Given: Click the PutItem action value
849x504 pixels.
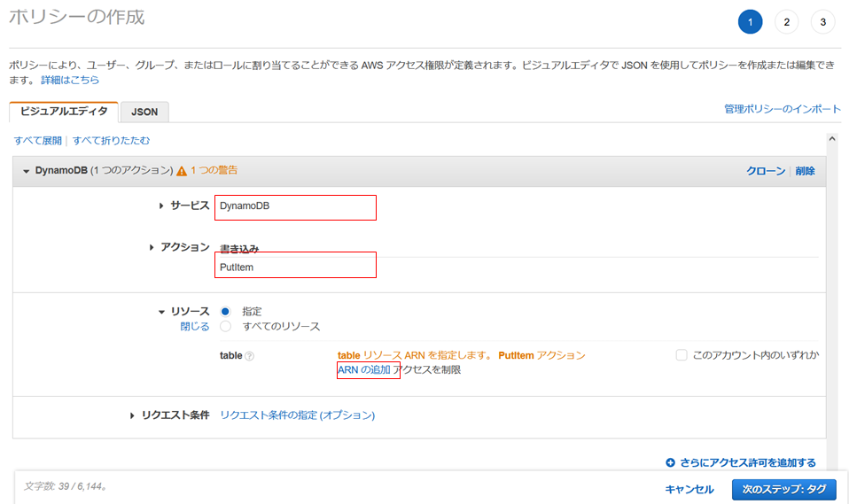Looking at the screenshot, I should coord(237,268).
